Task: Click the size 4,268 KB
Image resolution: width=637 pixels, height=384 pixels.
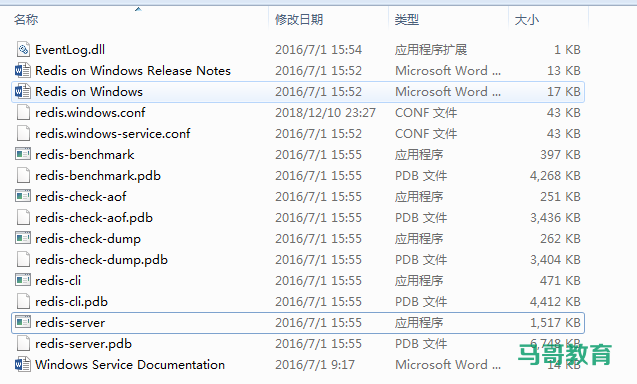Action: [x=555, y=176]
